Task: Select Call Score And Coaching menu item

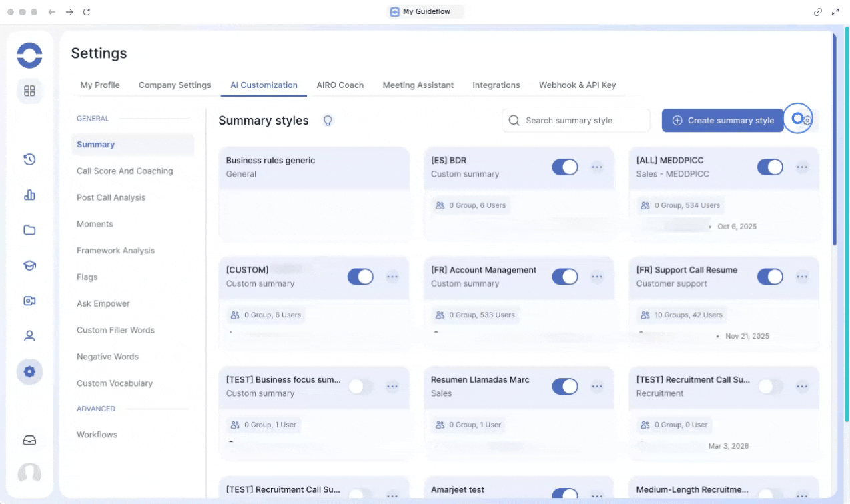Action: point(125,171)
